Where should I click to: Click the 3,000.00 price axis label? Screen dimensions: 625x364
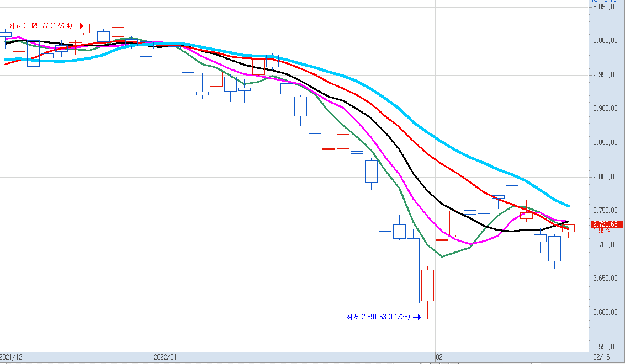(605, 41)
